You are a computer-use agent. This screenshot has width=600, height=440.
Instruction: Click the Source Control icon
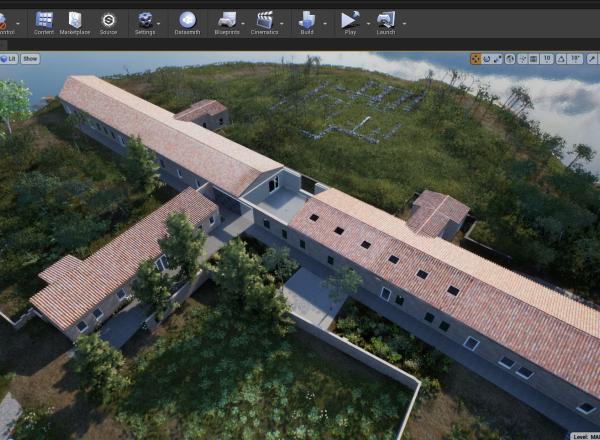click(x=5, y=23)
